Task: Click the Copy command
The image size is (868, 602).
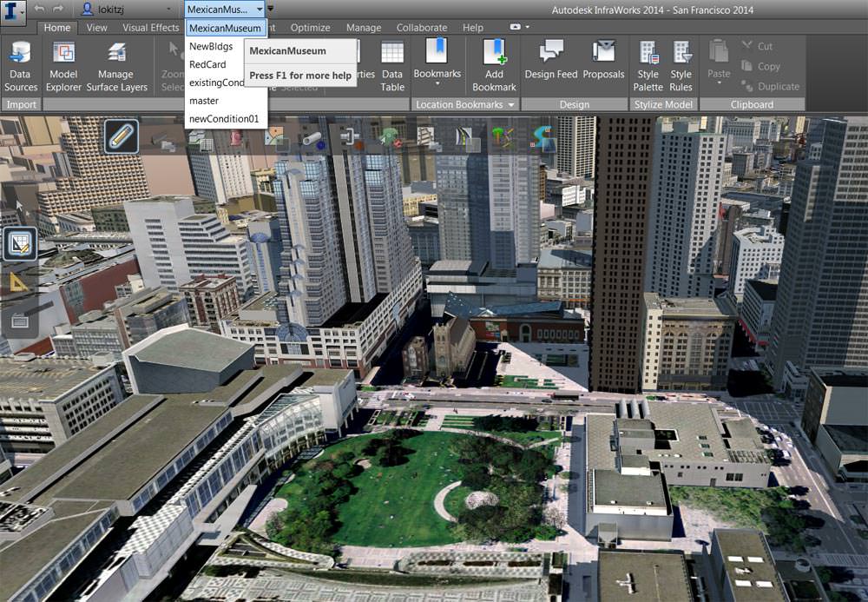Action: (x=761, y=67)
